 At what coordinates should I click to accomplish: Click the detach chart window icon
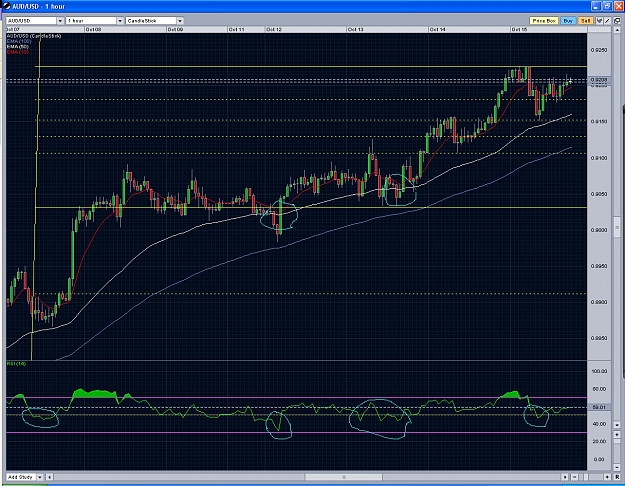coord(617,21)
